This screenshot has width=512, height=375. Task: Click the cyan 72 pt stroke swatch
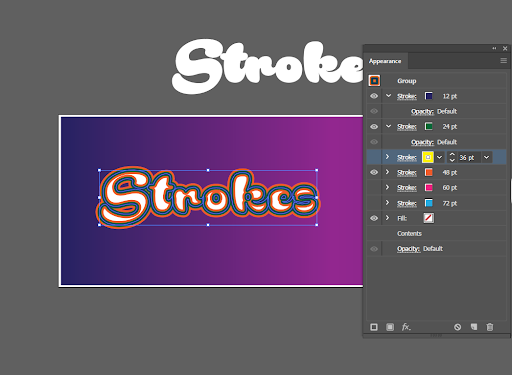(429, 203)
